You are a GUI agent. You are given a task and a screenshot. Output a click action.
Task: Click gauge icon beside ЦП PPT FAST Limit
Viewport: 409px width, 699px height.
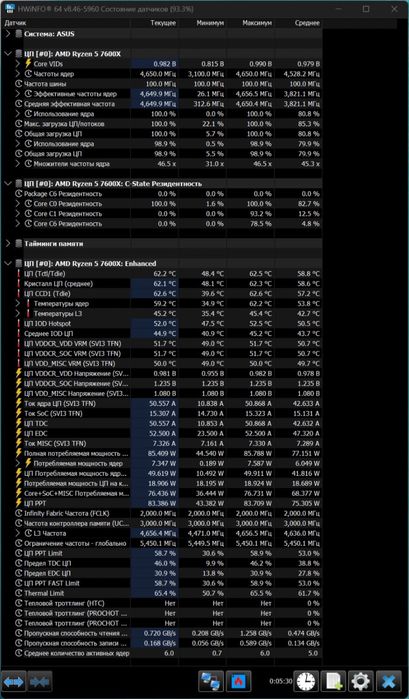click(x=19, y=583)
